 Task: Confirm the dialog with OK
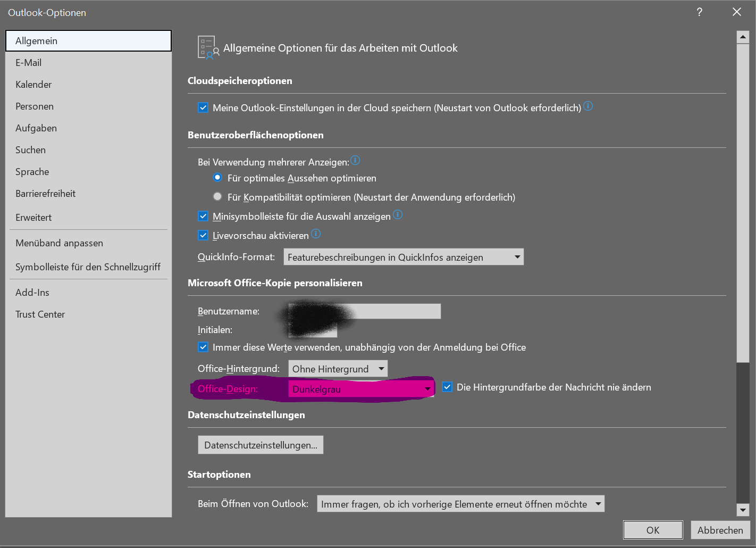(653, 530)
